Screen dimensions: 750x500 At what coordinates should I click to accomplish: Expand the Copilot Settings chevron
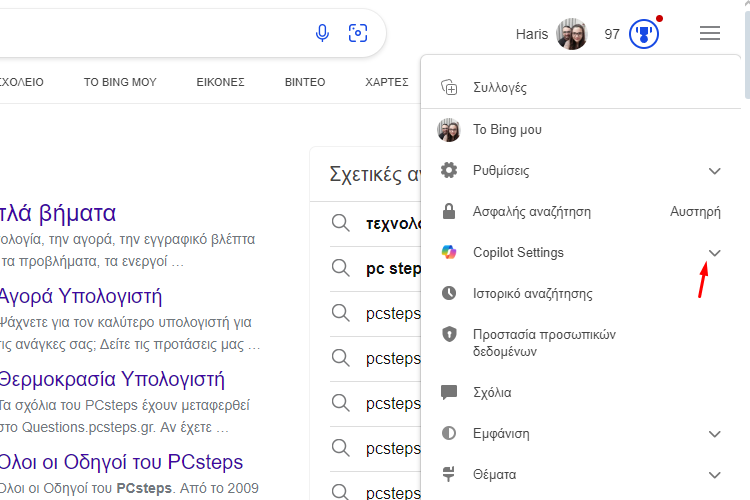pyautogui.click(x=715, y=253)
